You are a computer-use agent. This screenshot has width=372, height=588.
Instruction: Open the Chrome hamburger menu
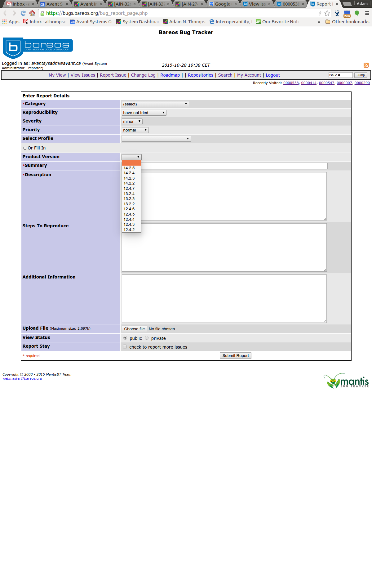pyautogui.click(x=367, y=13)
